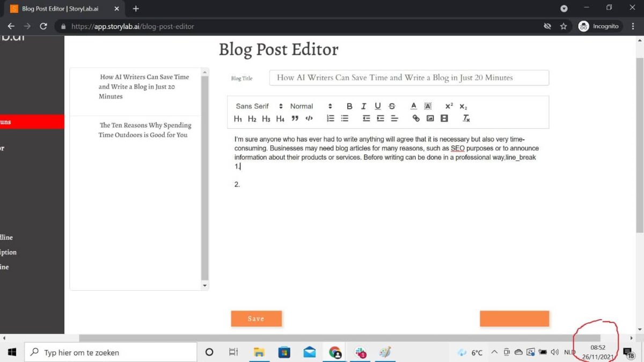
Task: Enable the ordered list format
Action: pos(330,119)
